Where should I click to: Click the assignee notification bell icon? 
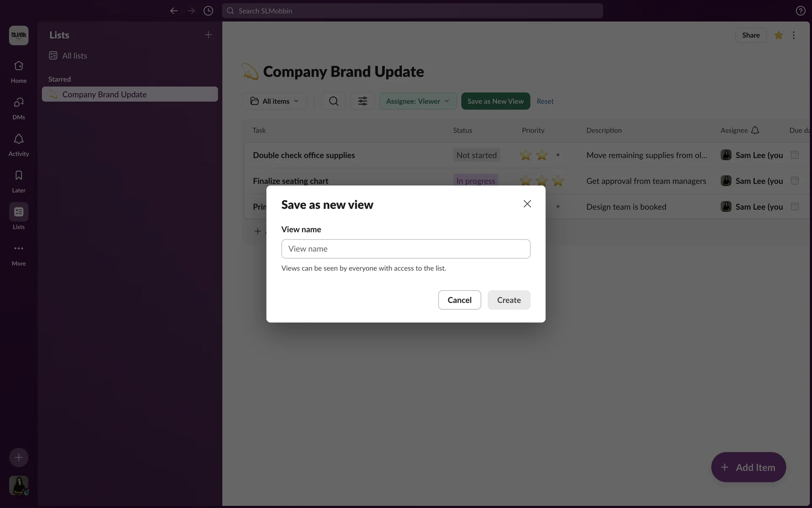pos(755,130)
